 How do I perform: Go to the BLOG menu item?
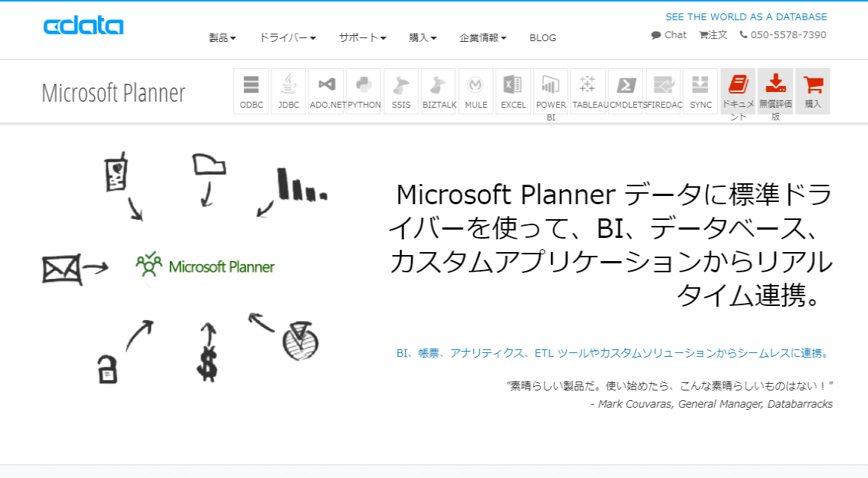pos(543,37)
